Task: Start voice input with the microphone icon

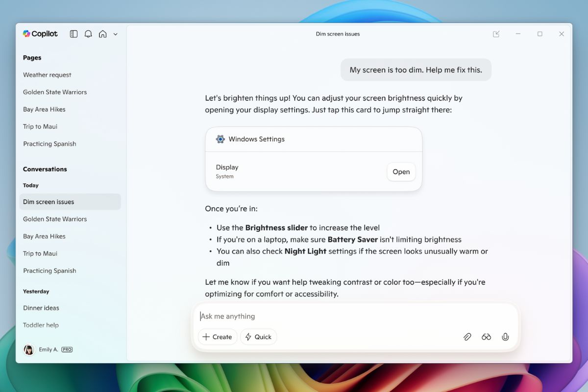Action: pyautogui.click(x=505, y=337)
